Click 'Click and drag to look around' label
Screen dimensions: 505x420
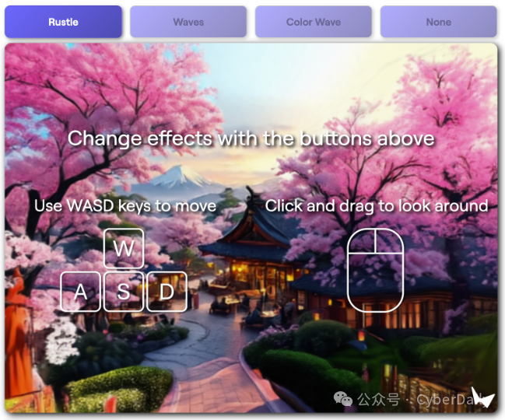(377, 206)
